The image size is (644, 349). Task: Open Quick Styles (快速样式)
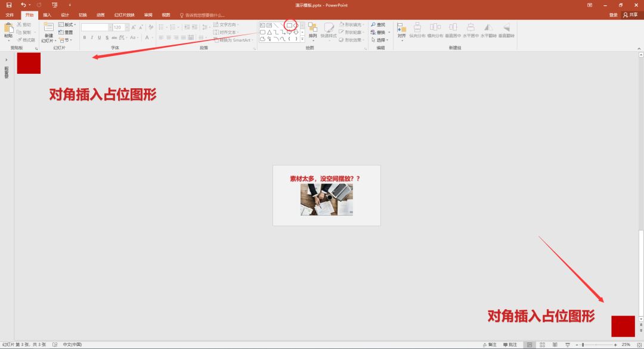click(x=328, y=31)
